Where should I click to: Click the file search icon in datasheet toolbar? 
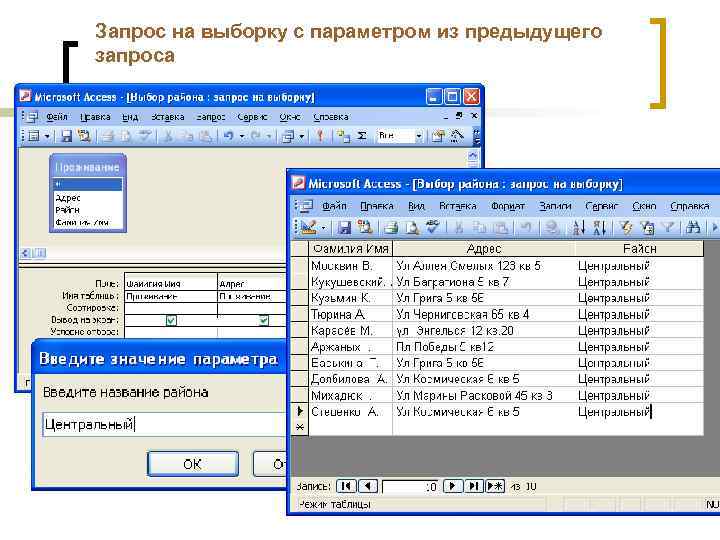(x=366, y=227)
